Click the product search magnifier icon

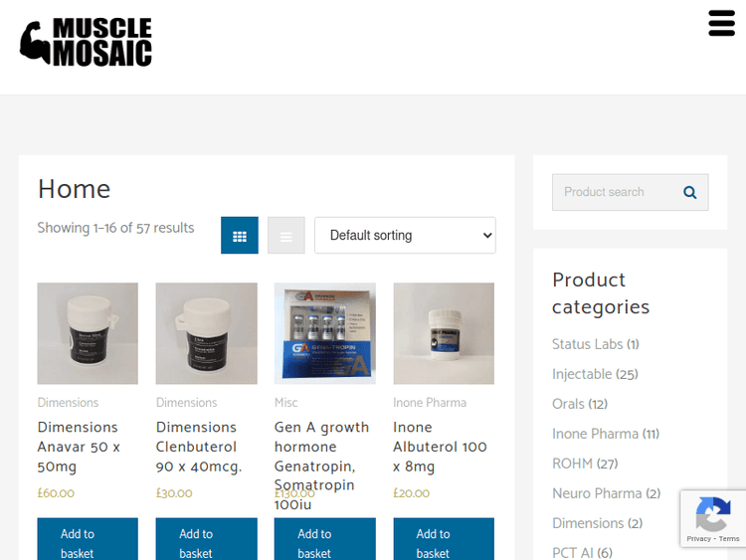(x=690, y=192)
